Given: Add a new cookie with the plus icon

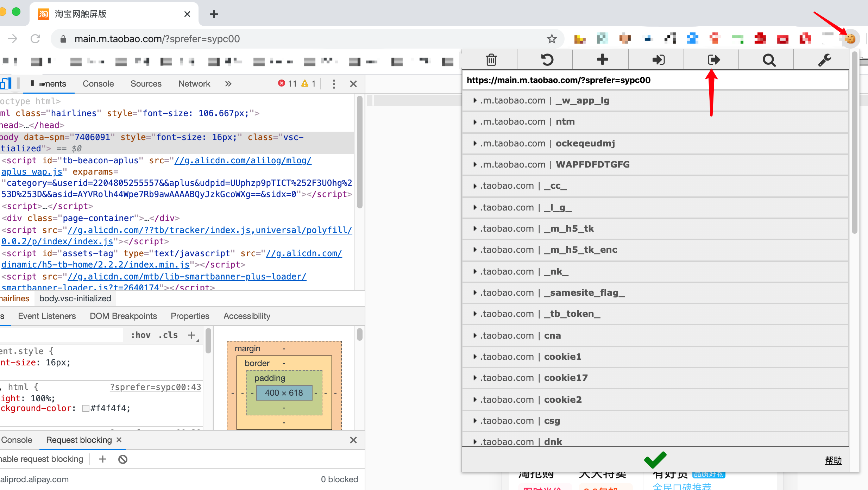Looking at the screenshot, I should click(602, 59).
